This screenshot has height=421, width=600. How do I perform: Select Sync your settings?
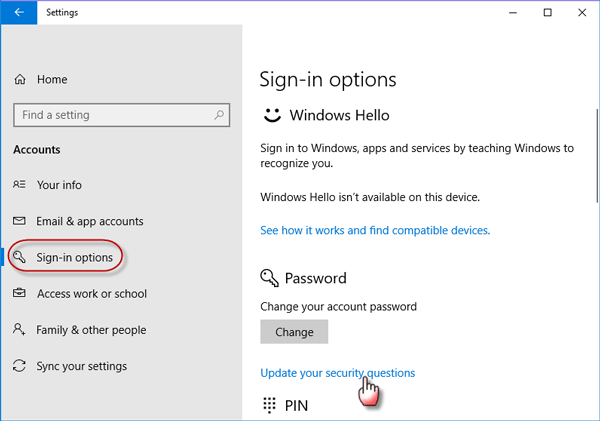coord(81,366)
